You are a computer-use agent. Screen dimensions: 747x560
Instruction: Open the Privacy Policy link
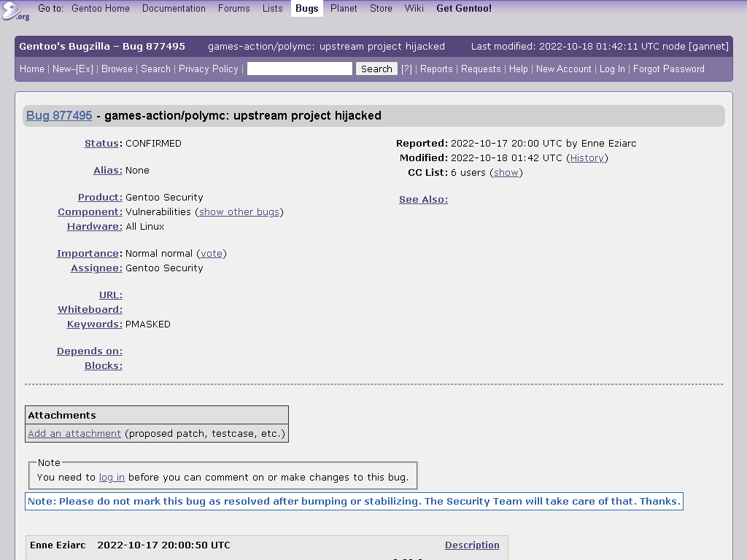208,69
